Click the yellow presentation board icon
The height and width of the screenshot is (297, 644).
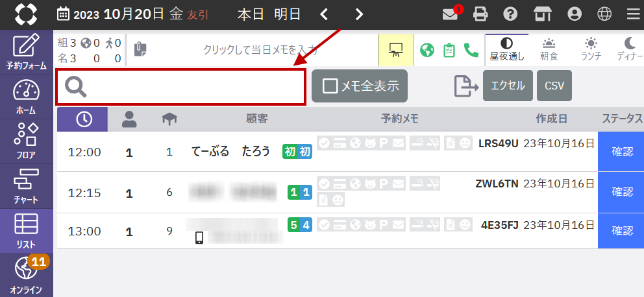396,50
